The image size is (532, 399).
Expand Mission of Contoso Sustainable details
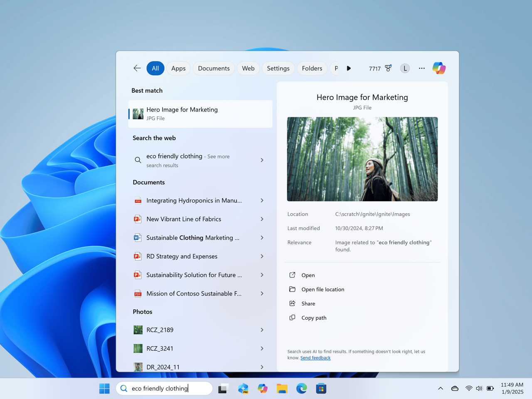(x=262, y=293)
